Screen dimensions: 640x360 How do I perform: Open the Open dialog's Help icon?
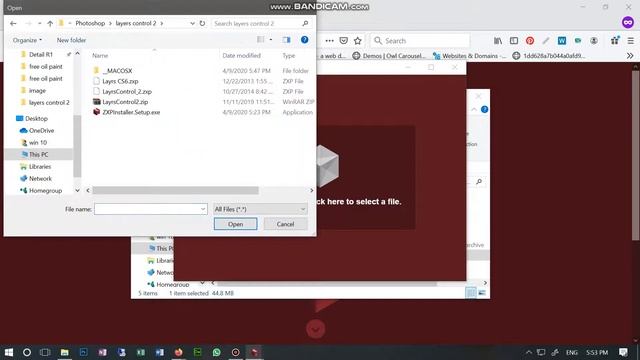coord(304,40)
